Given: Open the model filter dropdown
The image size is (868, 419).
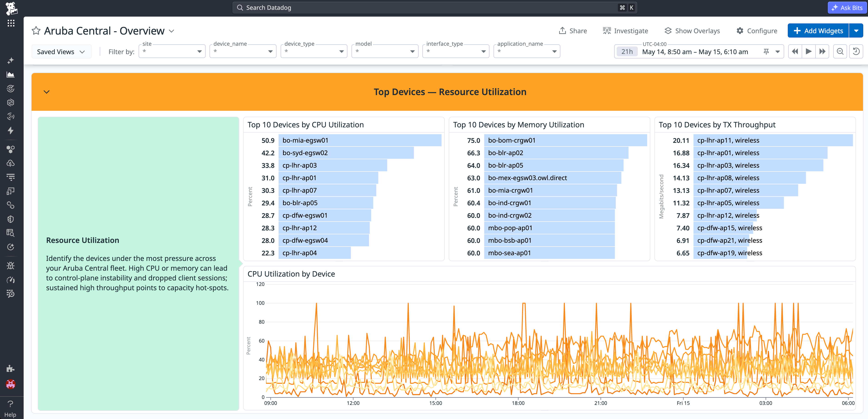Looking at the screenshot, I should (x=385, y=51).
